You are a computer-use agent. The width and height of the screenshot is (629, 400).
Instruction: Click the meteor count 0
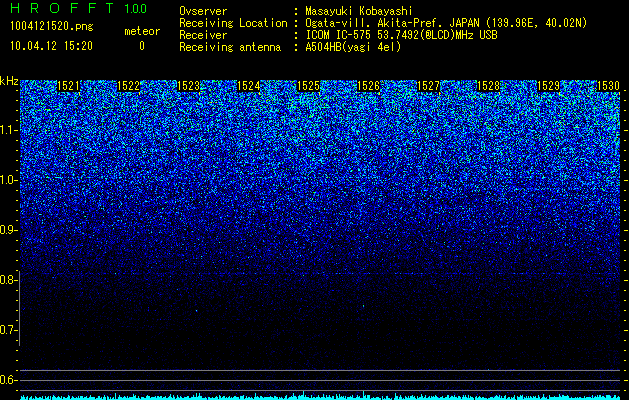pyautogui.click(x=142, y=46)
